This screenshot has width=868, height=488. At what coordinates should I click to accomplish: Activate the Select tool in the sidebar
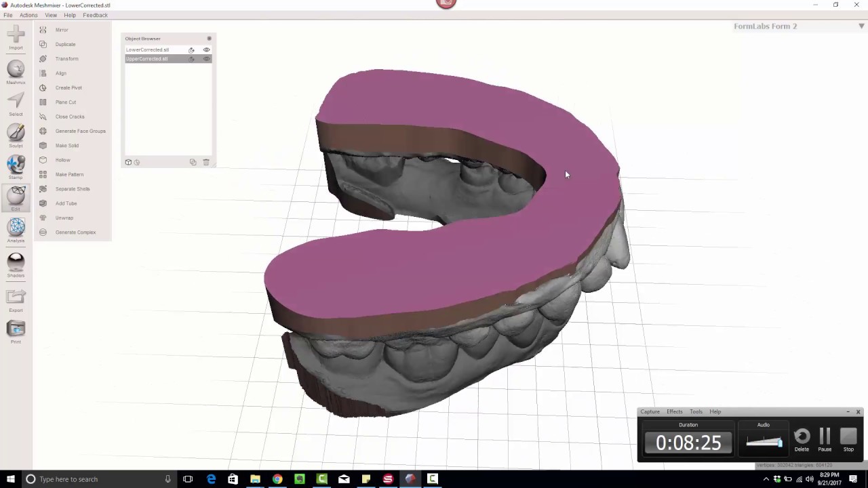point(16,104)
